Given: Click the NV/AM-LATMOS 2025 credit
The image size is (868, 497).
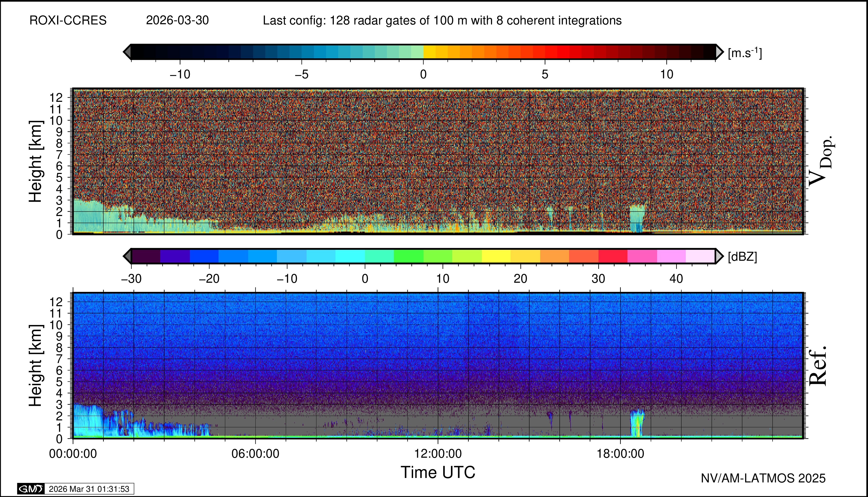Looking at the screenshot, I should point(763,478).
